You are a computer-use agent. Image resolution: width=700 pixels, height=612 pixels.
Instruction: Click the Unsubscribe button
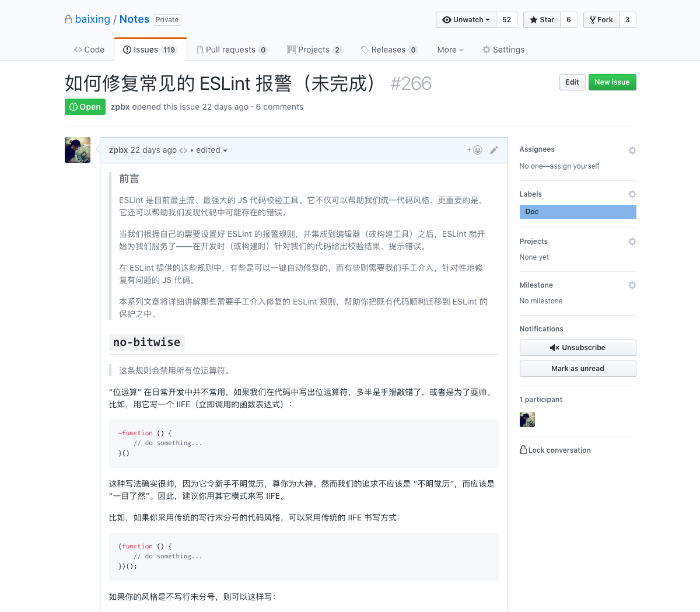578,348
